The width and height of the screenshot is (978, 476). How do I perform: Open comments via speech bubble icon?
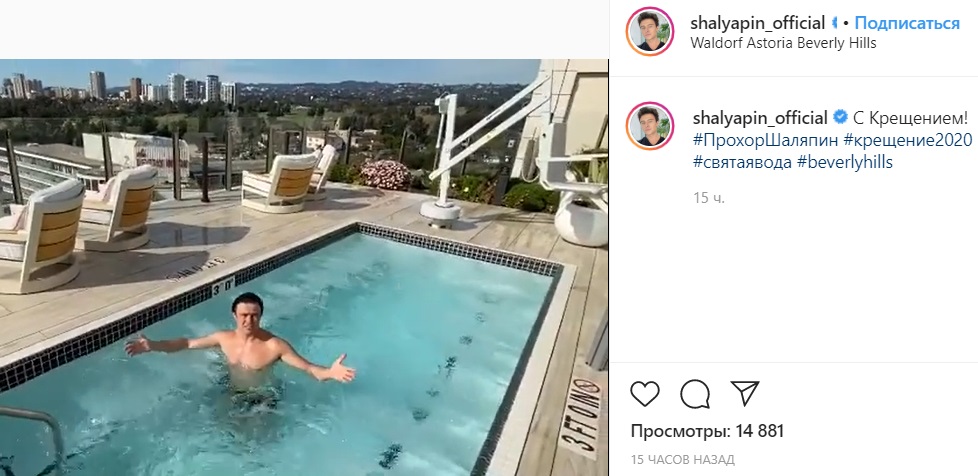695,394
